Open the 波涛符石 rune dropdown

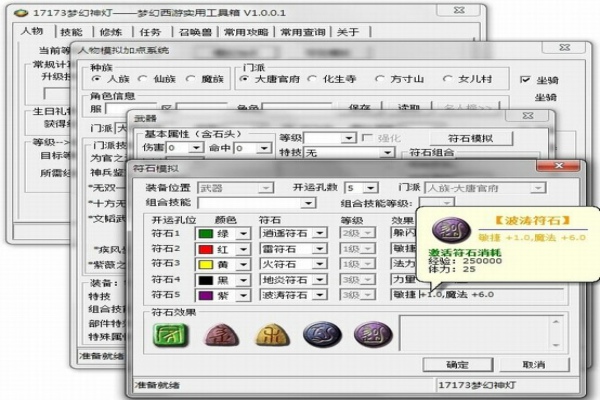320,295
